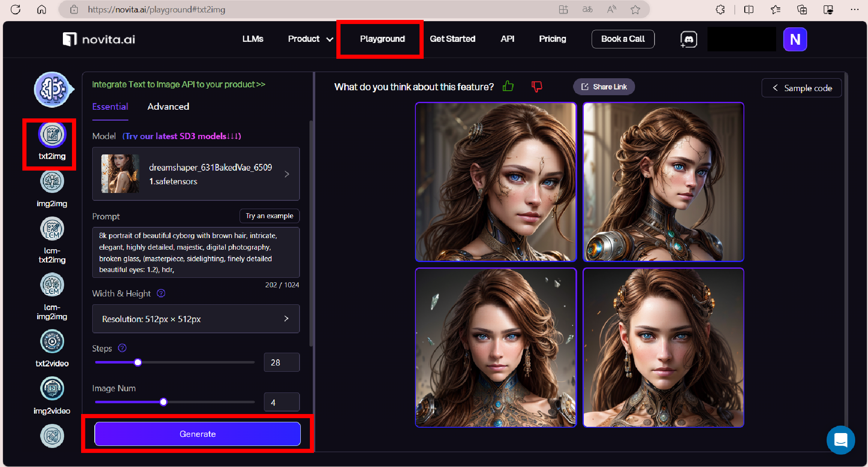This screenshot has height=467, width=868.
Task: Click the thumbs up feedback icon
Action: [508, 86]
